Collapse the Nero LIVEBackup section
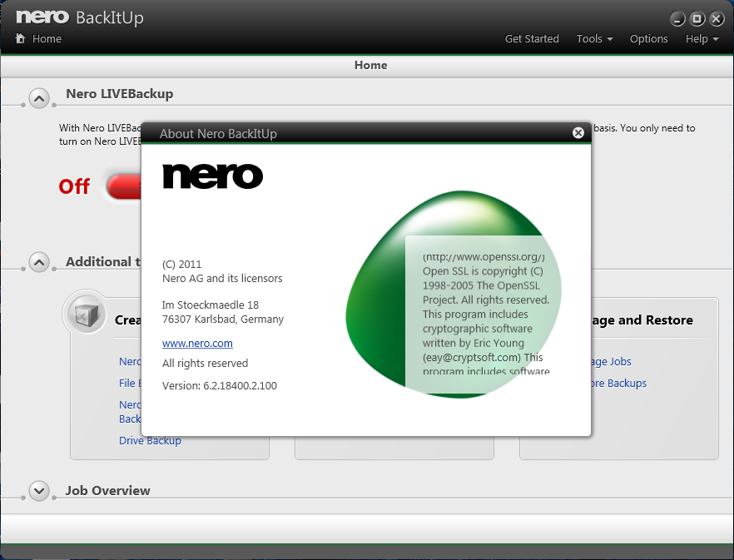The image size is (734, 560). tap(39, 99)
